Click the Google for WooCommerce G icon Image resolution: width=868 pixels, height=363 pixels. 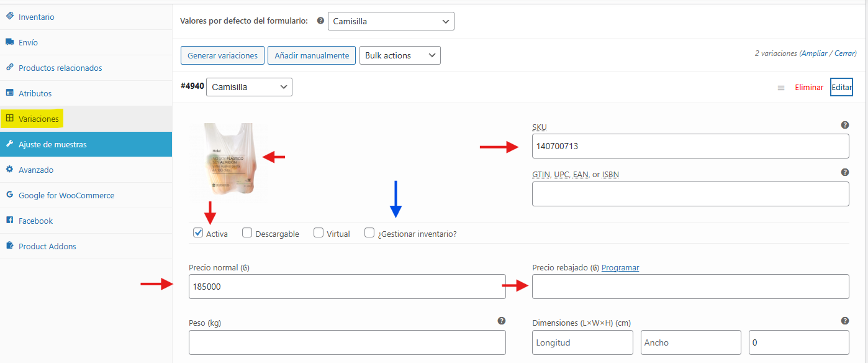pos(9,195)
